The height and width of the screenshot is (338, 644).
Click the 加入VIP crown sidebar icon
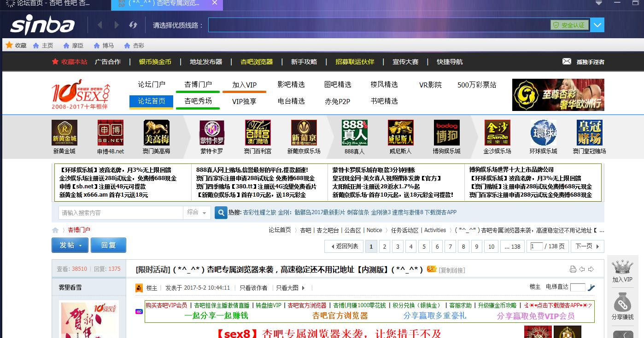pyautogui.click(x=622, y=271)
